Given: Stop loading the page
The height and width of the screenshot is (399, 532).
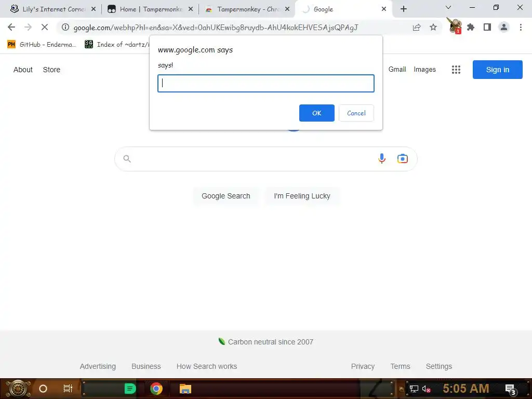Looking at the screenshot, I should 45,27.
